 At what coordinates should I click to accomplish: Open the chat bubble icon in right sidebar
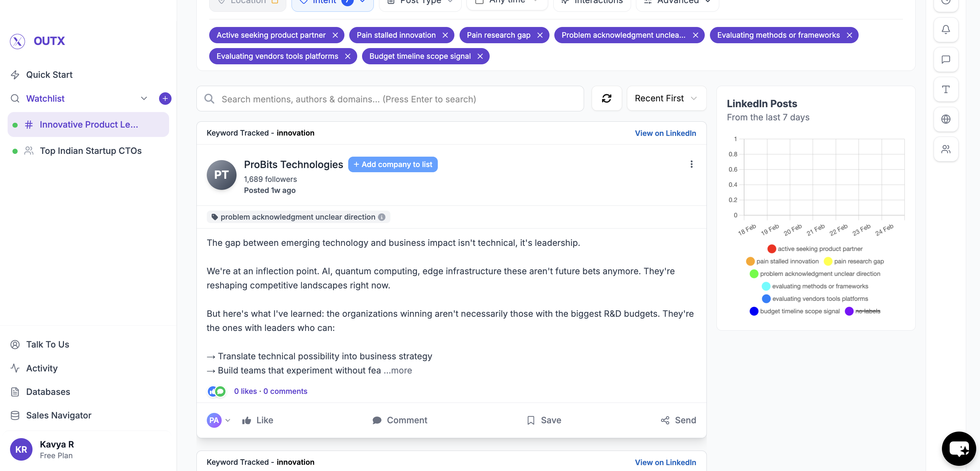coord(945,59)
